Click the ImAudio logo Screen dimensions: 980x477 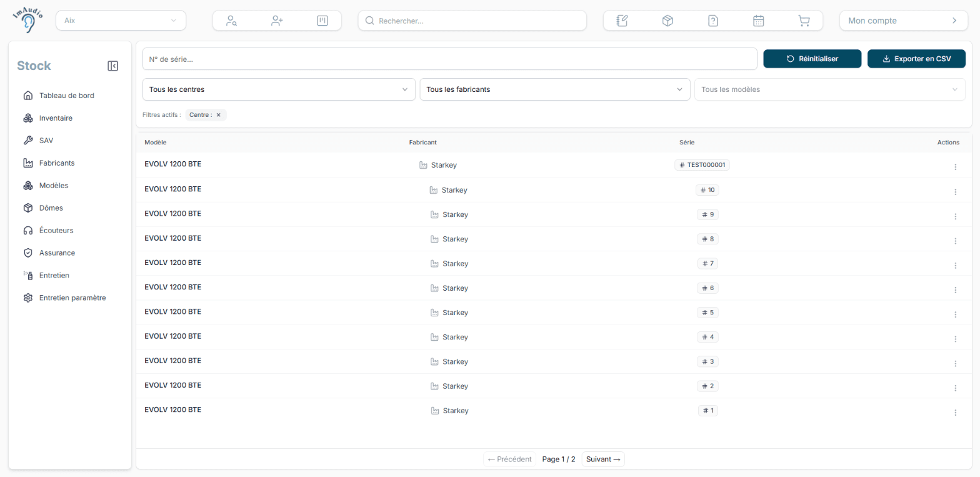(x=28, y=20)
